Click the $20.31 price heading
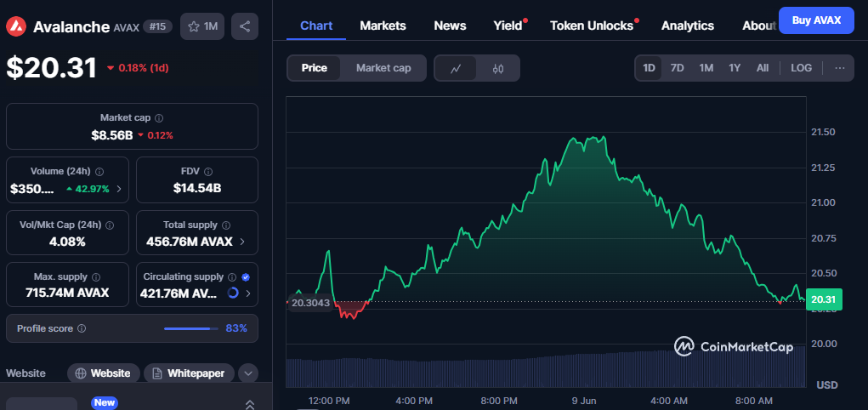 52,68
